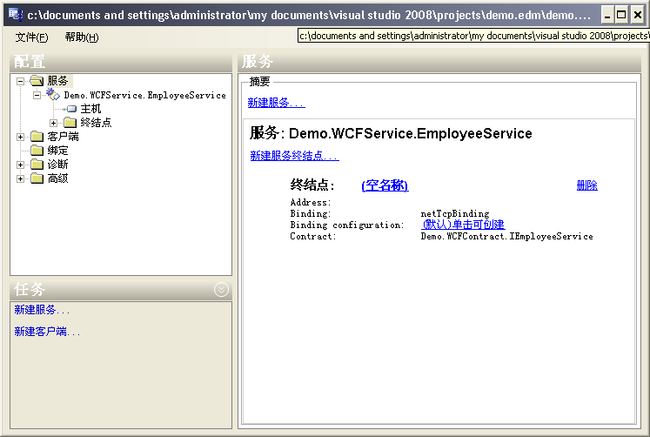
Task: Select the 客户端 tree item
Action: click(x=63, y=136)
